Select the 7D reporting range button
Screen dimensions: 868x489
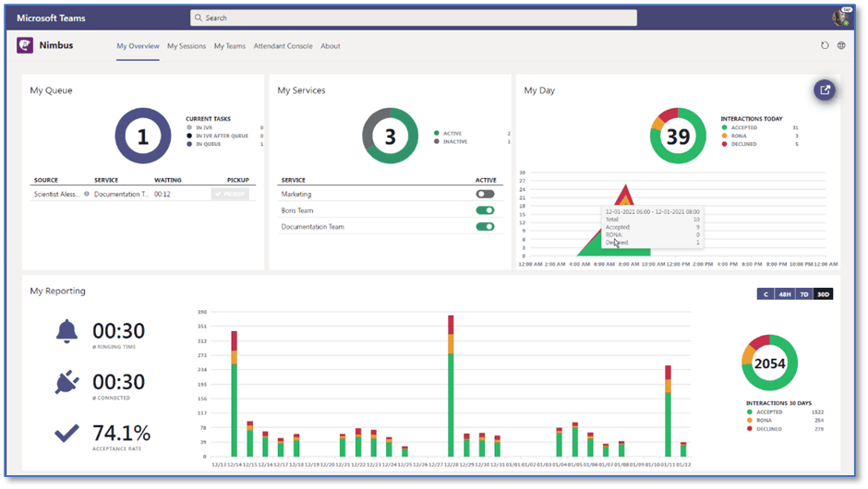804,294
